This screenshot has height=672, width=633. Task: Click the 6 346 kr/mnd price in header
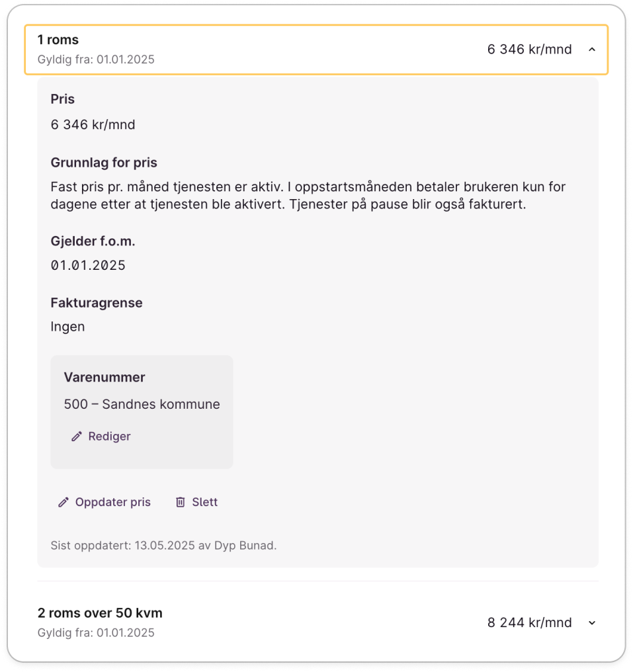pyautogui.click(x=529, y=50)
